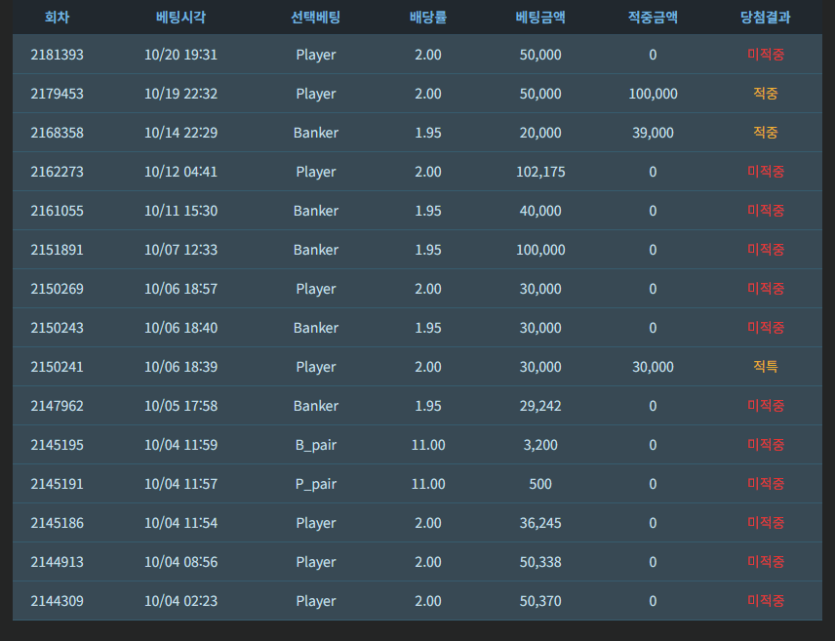This screenshot has width=835, height=641.
Task: Select the bet time 10/07 12:33
Action: tap(181, 250)
